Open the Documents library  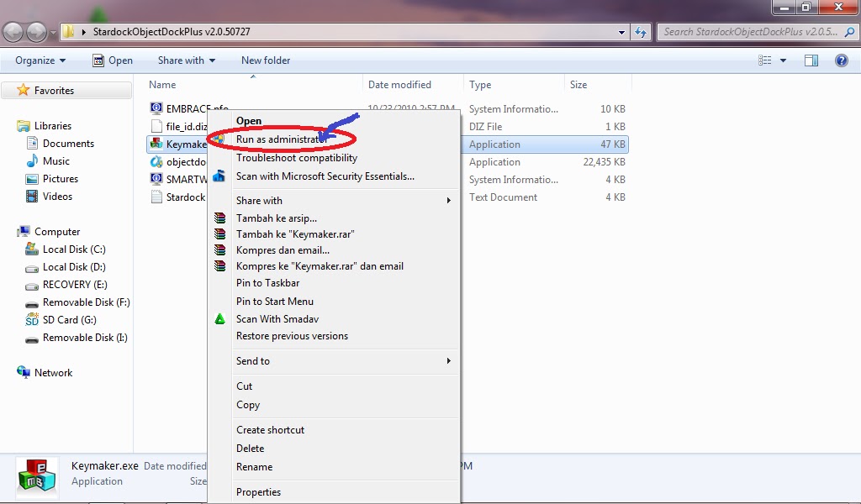[x=68, y=143]
